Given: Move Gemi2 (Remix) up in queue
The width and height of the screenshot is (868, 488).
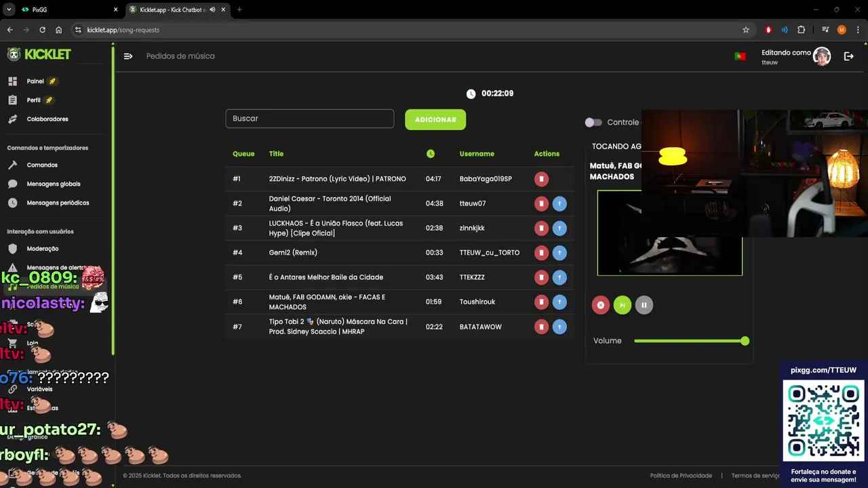Looking at the screenshot, I should (x=559, y=253).
